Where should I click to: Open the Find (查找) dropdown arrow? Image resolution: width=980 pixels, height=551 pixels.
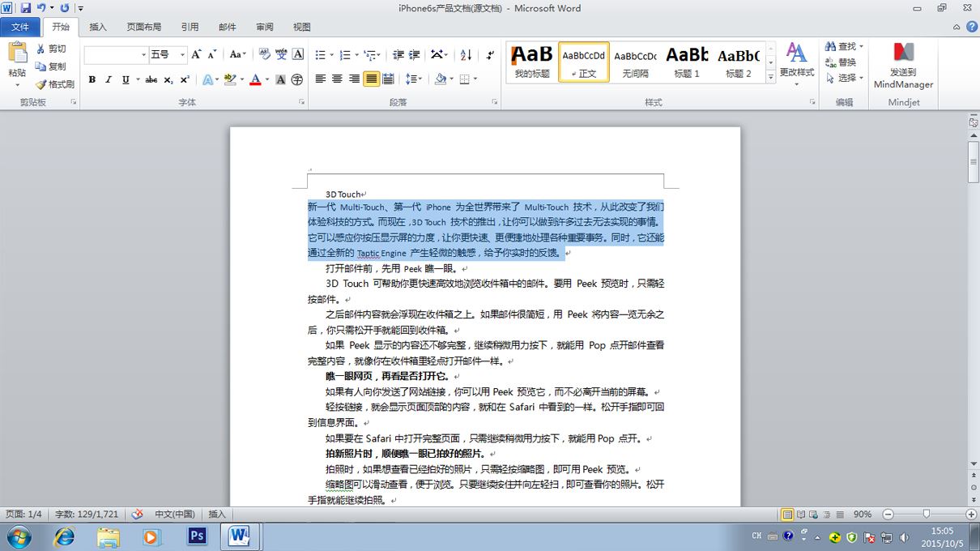click(861, 46)
